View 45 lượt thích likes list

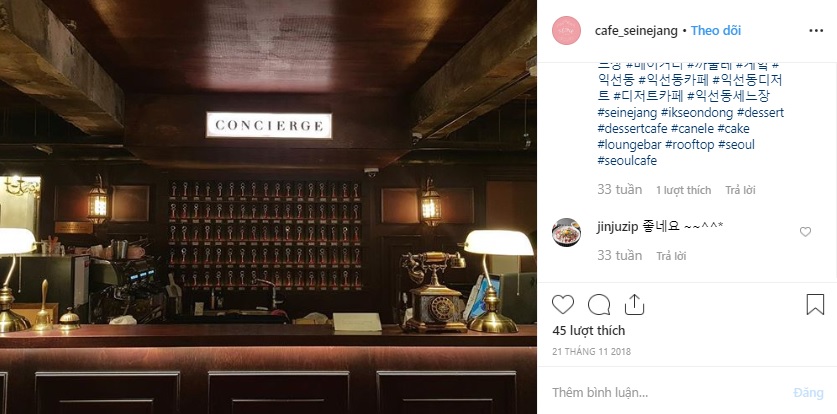[588, 331]
